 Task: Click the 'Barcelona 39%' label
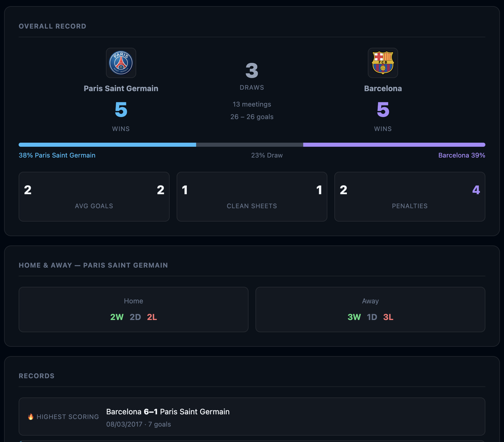tap(462, 155)
